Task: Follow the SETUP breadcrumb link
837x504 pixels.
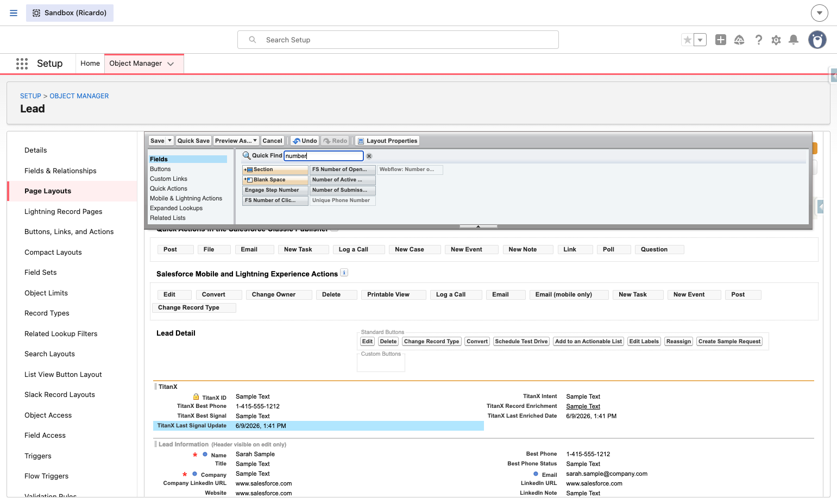Action: point(30,96)
